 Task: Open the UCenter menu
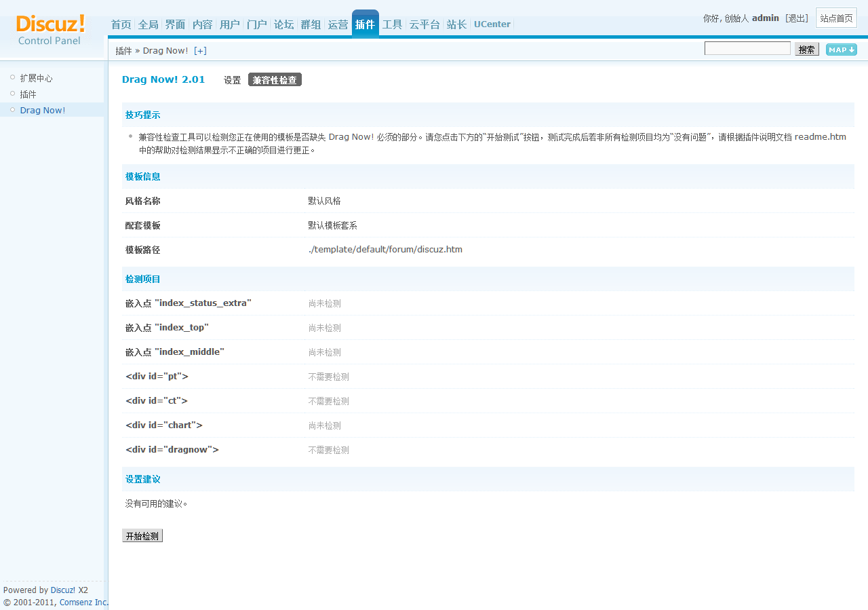click(492, 24)
